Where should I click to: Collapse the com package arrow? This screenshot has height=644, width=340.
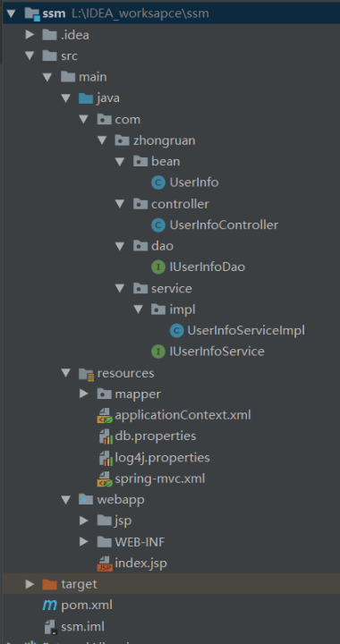(x=84, y=120)
